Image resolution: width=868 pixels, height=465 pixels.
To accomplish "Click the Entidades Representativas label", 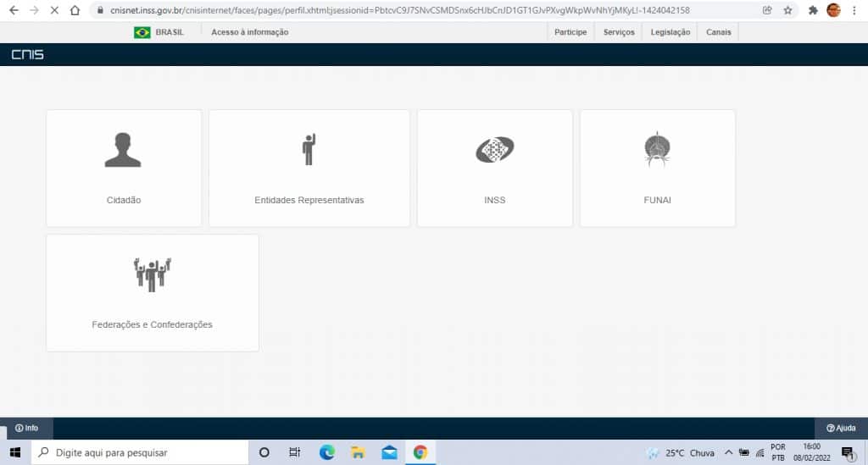I will pos(309,200).
